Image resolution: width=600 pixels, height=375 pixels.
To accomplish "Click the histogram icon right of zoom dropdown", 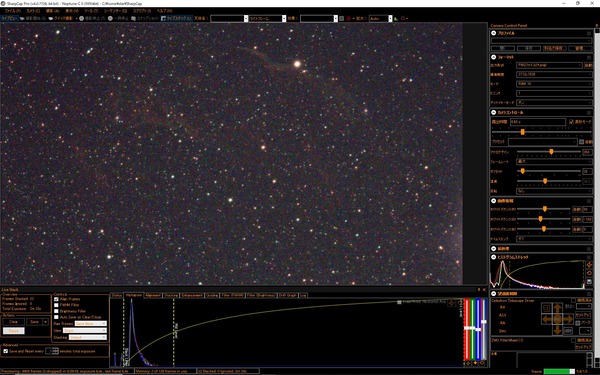I will [396, 18].
